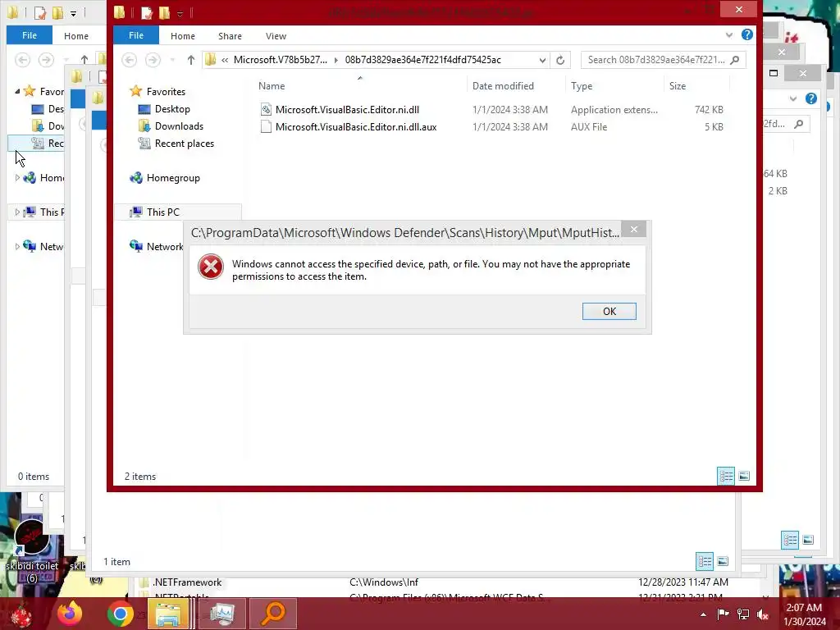
Task: Close the Windows Defender error dialog
Action: [634, 230]
